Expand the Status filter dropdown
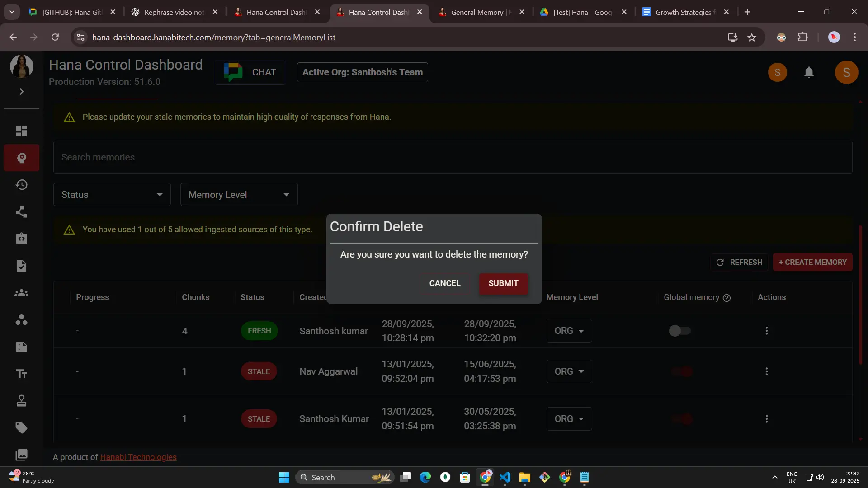 112,195
